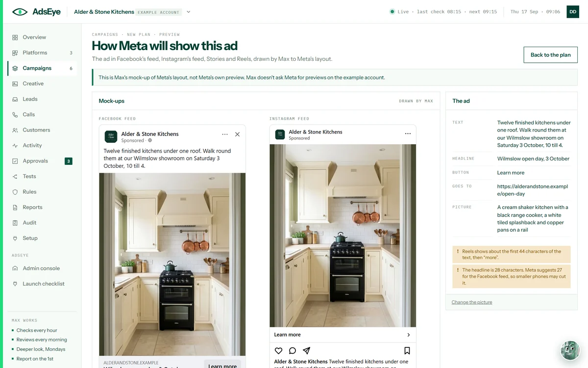588x368 pixels.
Task: Open the DD user avatar menu
Action: point(573,12)
